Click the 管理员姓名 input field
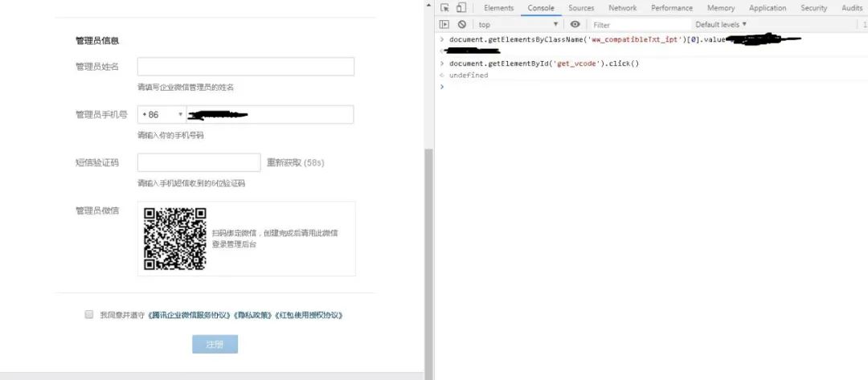 pos(246,67)
